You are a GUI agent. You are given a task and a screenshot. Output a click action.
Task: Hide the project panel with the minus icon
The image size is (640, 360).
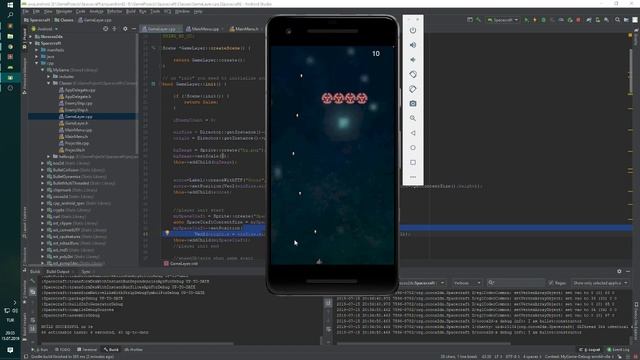pyautogui.click(x=133, y=29)
